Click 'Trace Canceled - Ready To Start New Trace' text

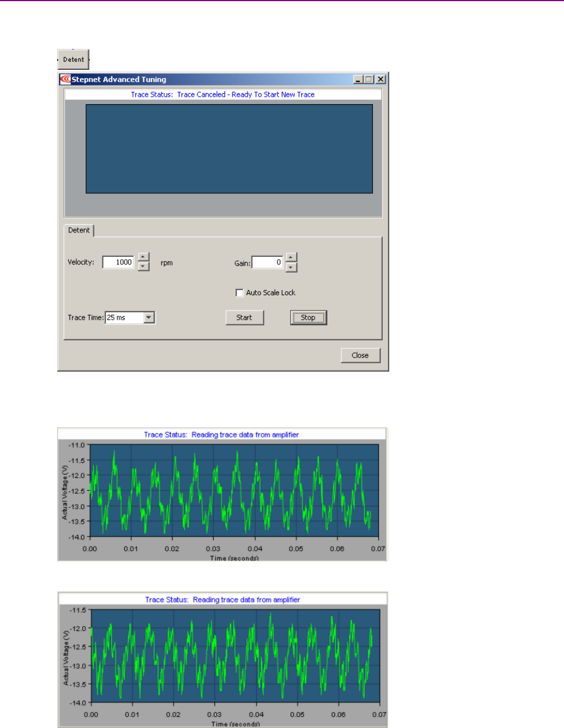click(x=246, y=94)
